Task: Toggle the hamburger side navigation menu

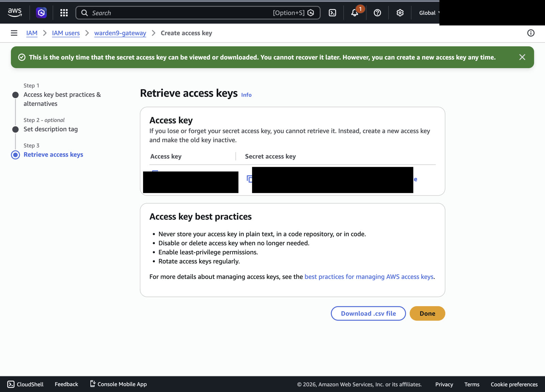Action: click(14, 33)
